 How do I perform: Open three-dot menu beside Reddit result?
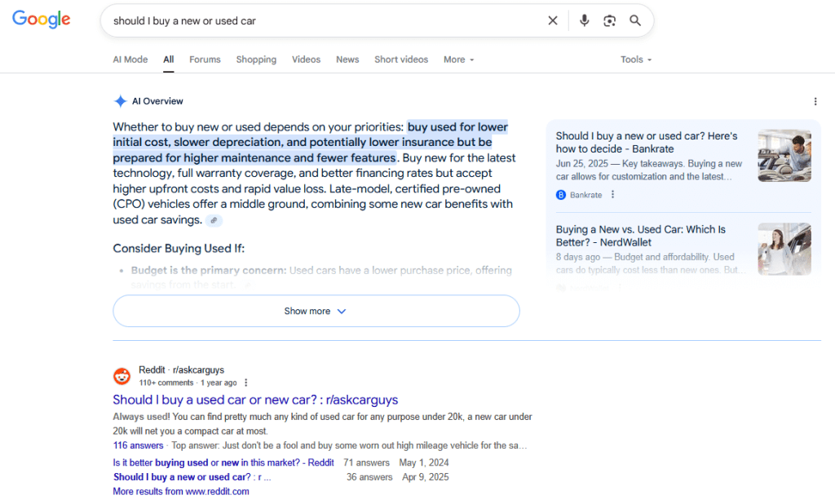pyautogui.click(x=246, y=382)
